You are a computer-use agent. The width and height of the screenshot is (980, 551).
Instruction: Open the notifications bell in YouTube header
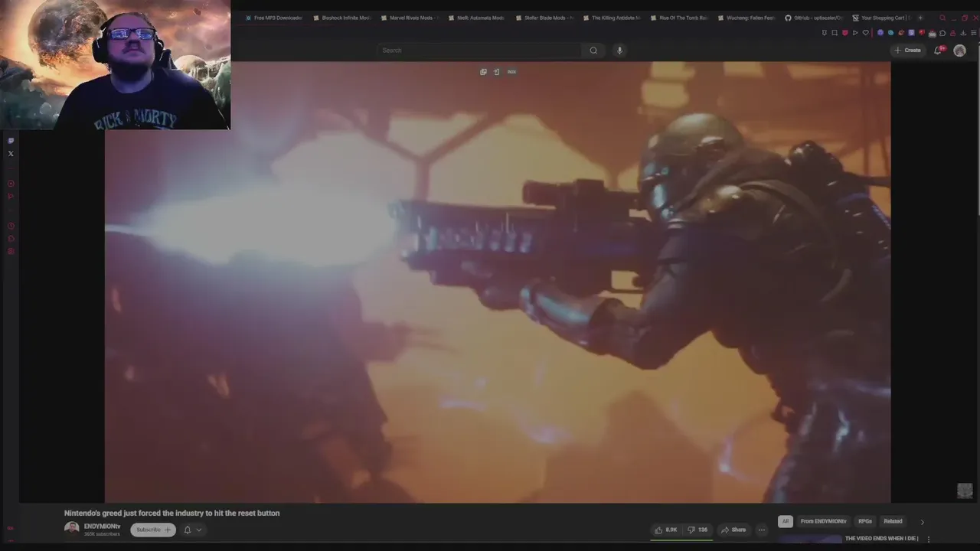pos(938,51)
